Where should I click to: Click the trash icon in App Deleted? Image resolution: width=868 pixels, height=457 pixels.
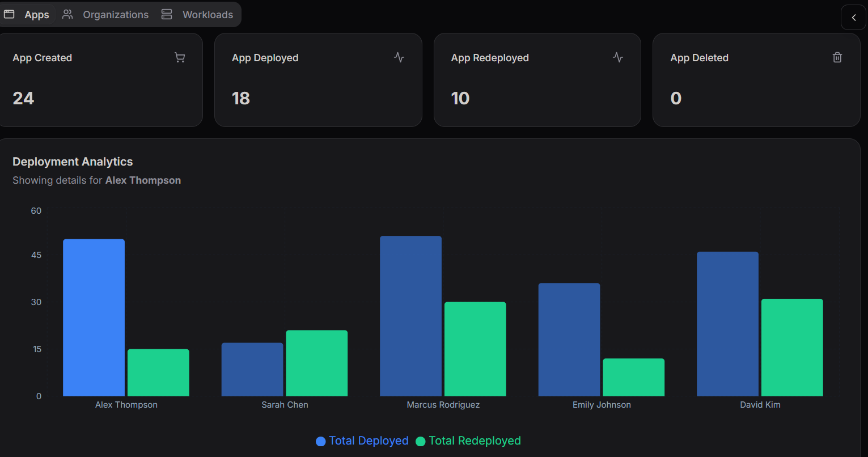(x=837, y=57)
